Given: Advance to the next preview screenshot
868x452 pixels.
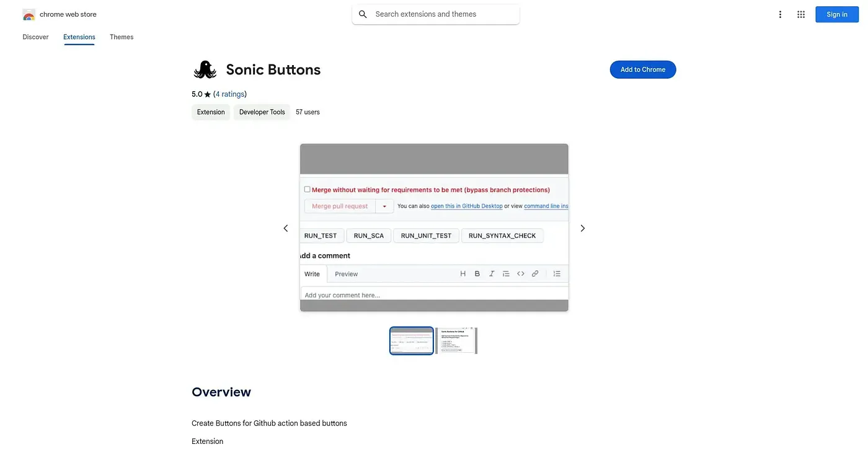Looking at the screenshot, I should click(582, 228).
